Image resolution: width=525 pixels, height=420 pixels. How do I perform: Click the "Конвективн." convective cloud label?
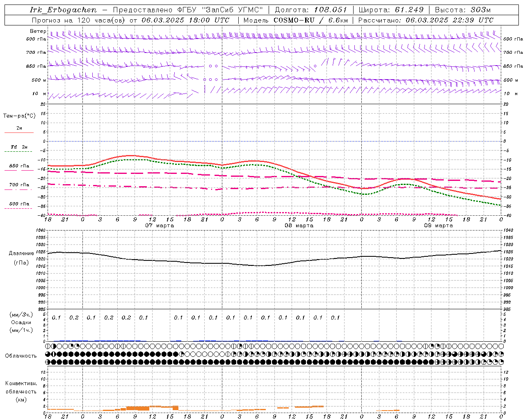(21, 383)
